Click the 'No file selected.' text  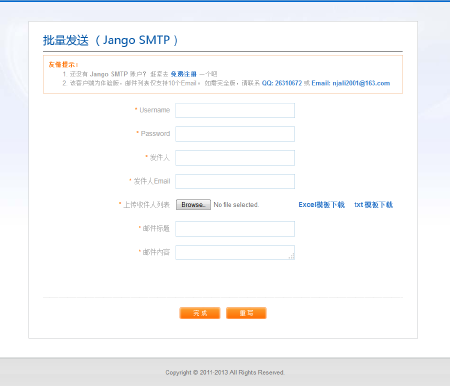click(236, 205)
